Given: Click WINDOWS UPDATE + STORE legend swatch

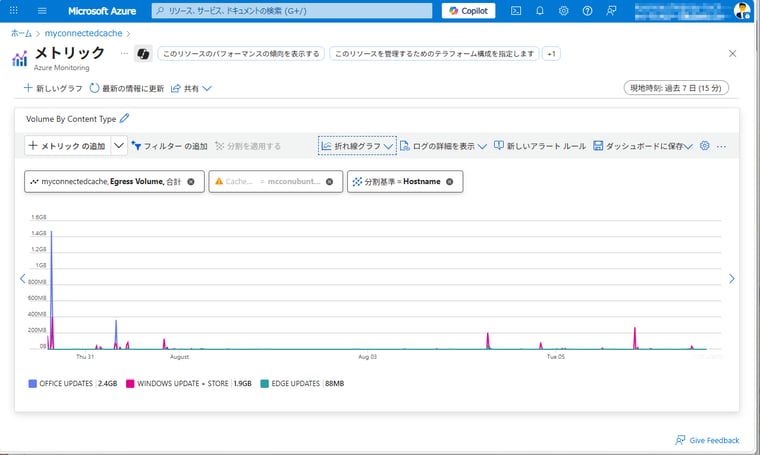Looking at the screenshot, I should [130, 383].
